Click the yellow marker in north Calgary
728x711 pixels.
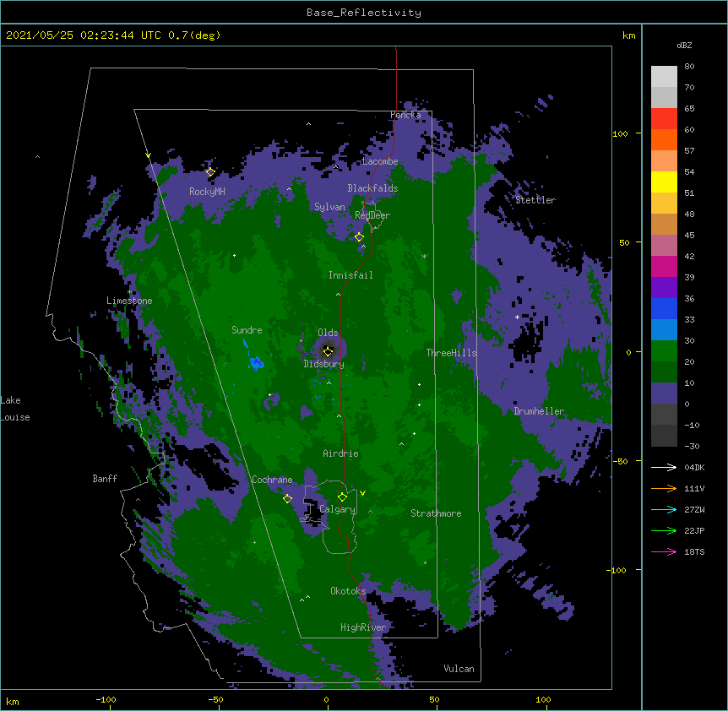342,497
